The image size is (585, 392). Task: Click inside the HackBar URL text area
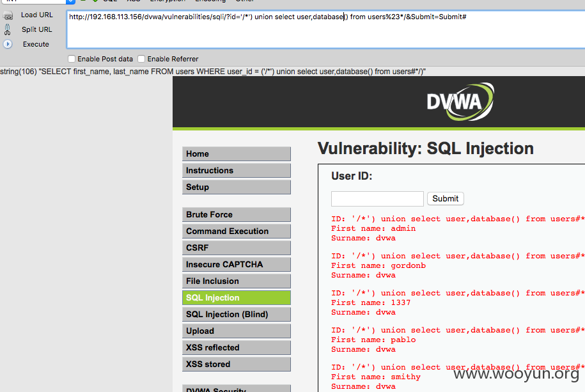click(325, 30)
